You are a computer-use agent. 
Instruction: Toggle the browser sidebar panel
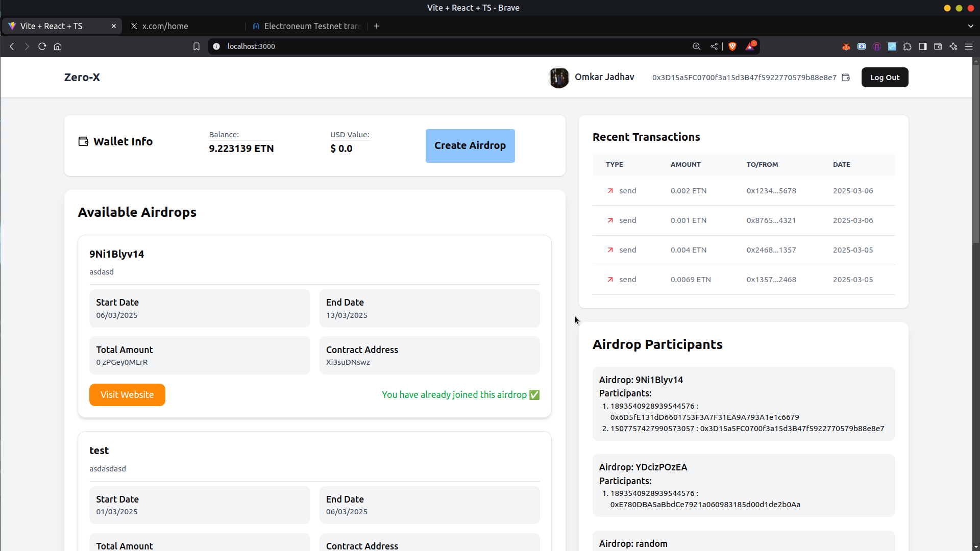click(922, 46)
